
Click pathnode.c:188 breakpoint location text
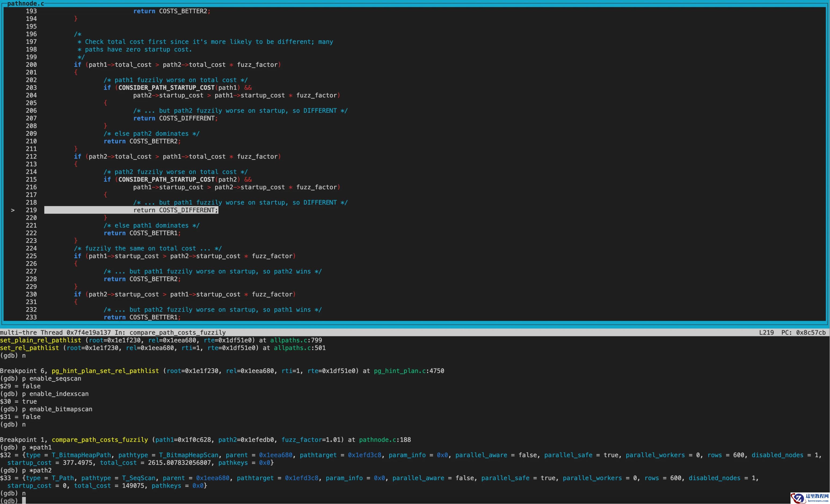(385, 440)
